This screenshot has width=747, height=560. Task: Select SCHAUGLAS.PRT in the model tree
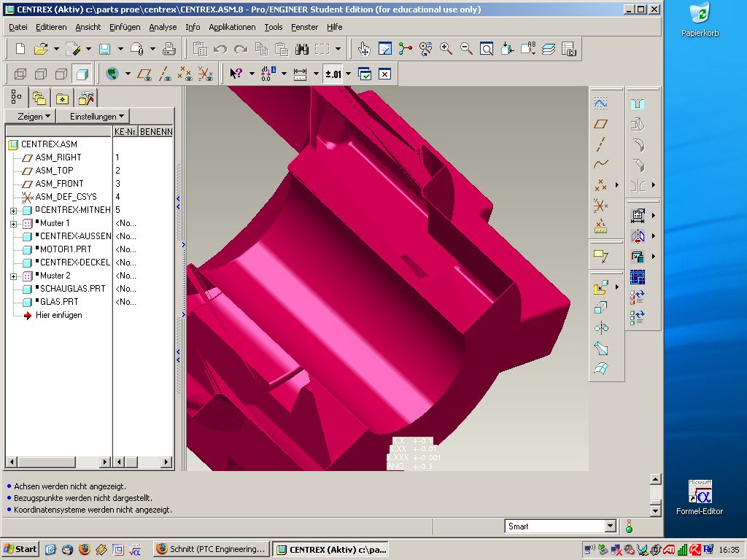click(72, 289)
